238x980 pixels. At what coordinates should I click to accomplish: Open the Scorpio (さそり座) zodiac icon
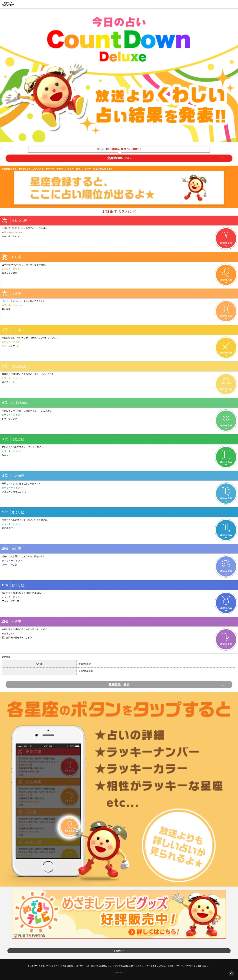click(x=226, y=530)
